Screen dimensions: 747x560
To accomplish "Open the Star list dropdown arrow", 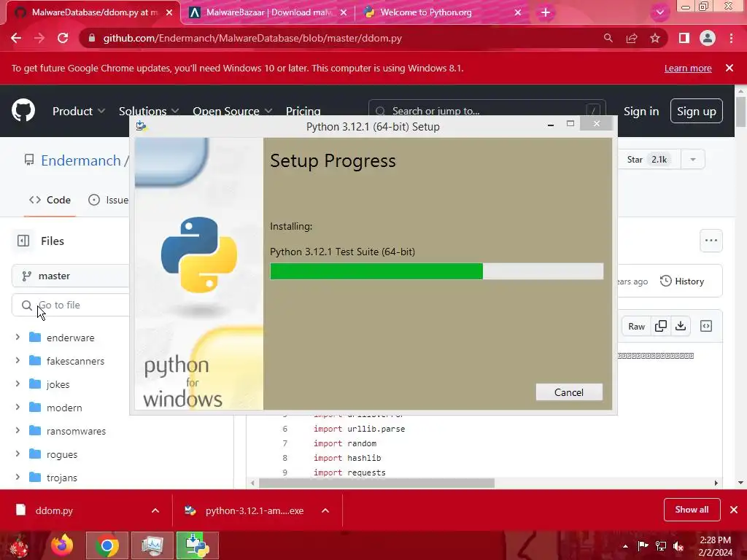I will [x=693, y=160].
